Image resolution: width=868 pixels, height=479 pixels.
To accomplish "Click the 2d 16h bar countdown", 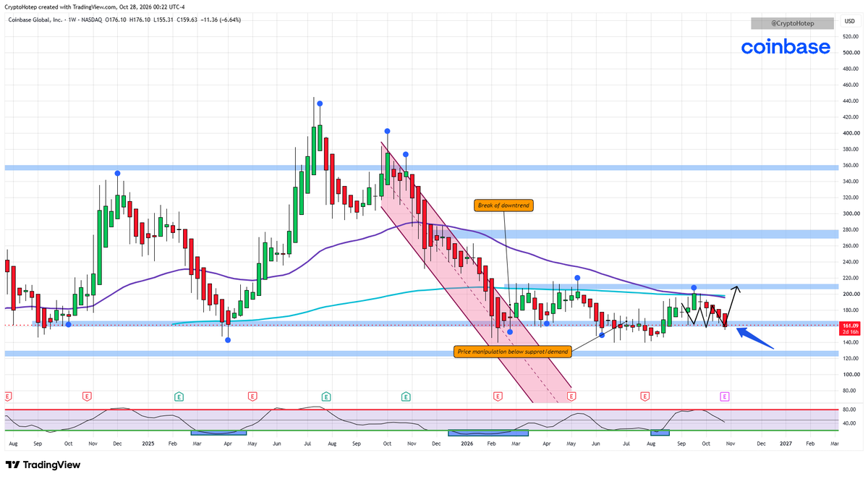I will (850, 332).
